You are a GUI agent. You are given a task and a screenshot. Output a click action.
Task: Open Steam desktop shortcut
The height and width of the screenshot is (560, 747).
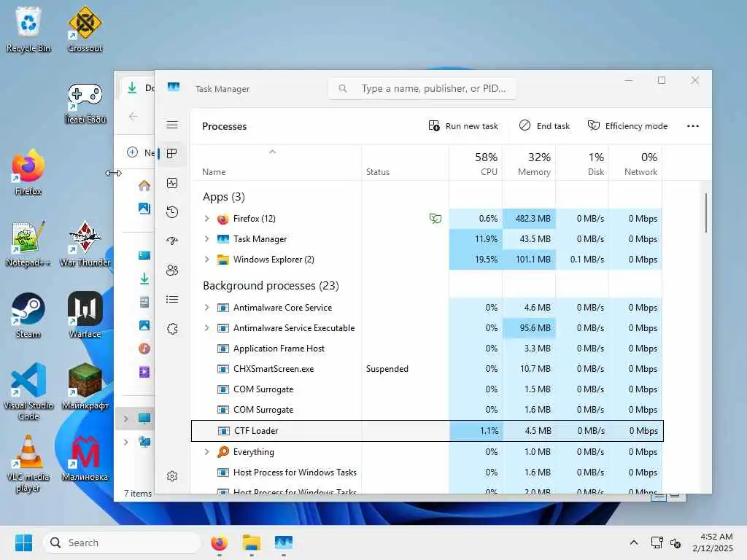[28, 315]
